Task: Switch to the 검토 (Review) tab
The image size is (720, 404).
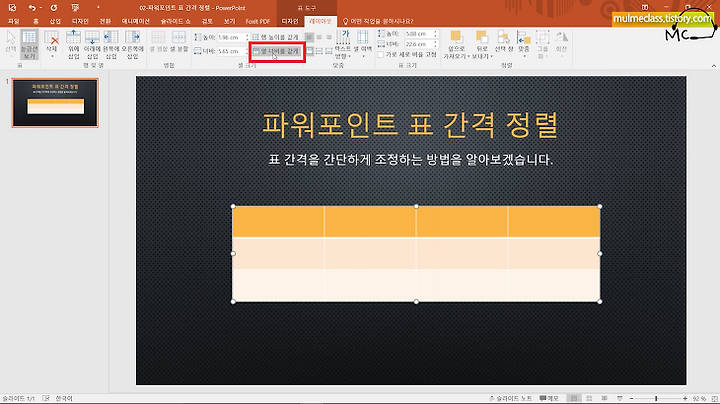Action: point(207,21)
